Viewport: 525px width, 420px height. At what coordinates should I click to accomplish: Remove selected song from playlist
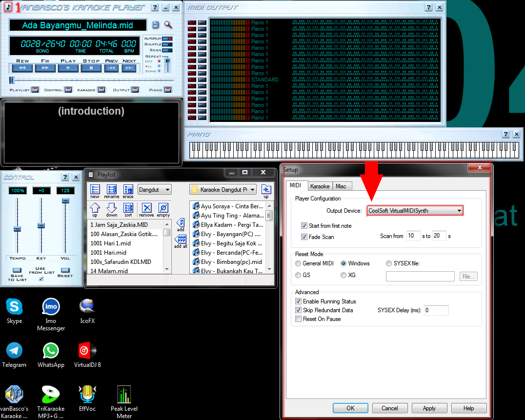[x=147, y=209]
